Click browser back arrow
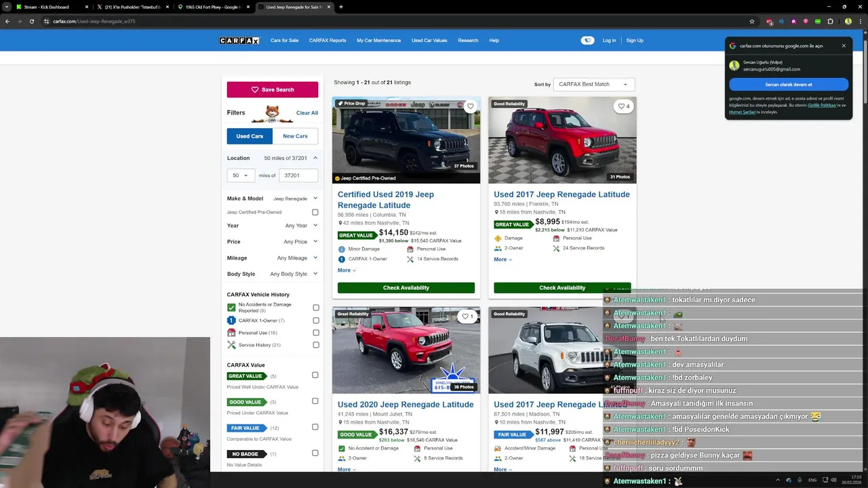Viewport: 868px width, 488px height. (7, 21)
